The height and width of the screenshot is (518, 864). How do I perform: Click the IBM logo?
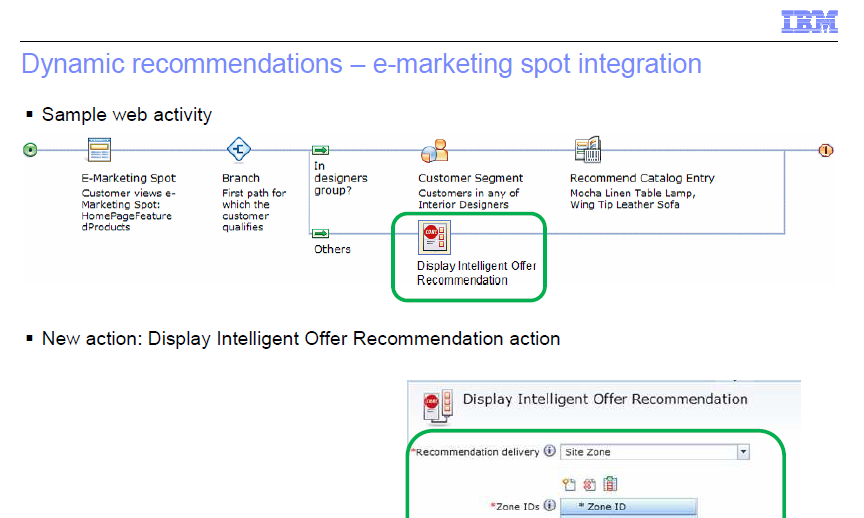(x=809, y=21)
